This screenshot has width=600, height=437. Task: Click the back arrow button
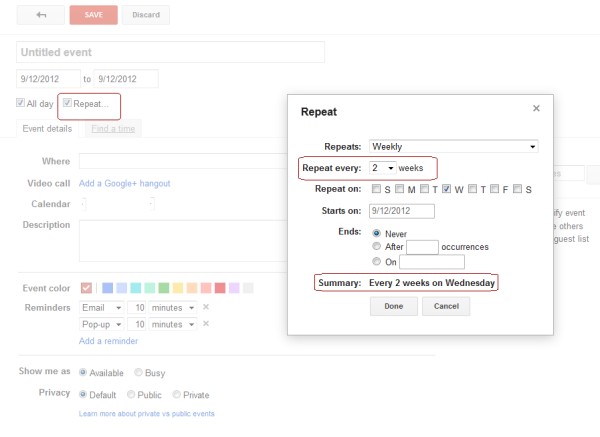[42, 15]
